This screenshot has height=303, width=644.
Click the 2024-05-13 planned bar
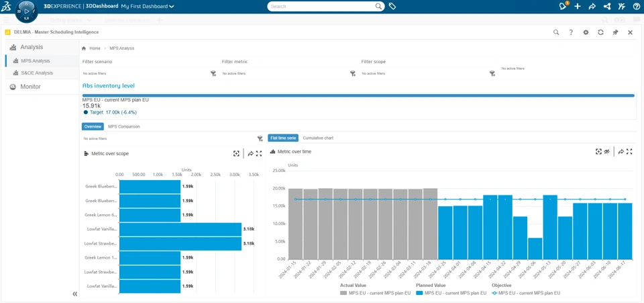(550, 227)
